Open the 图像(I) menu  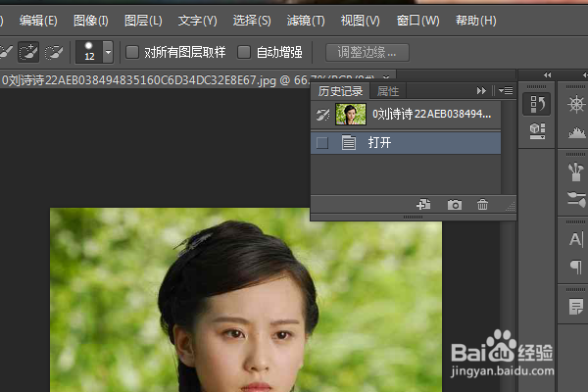pos(91,21)
